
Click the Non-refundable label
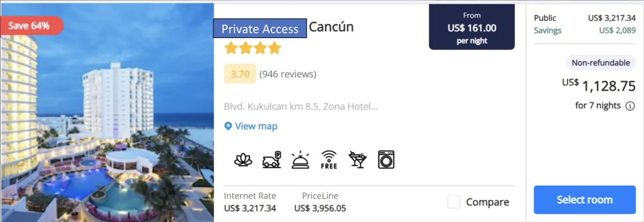tap(601, 63)
